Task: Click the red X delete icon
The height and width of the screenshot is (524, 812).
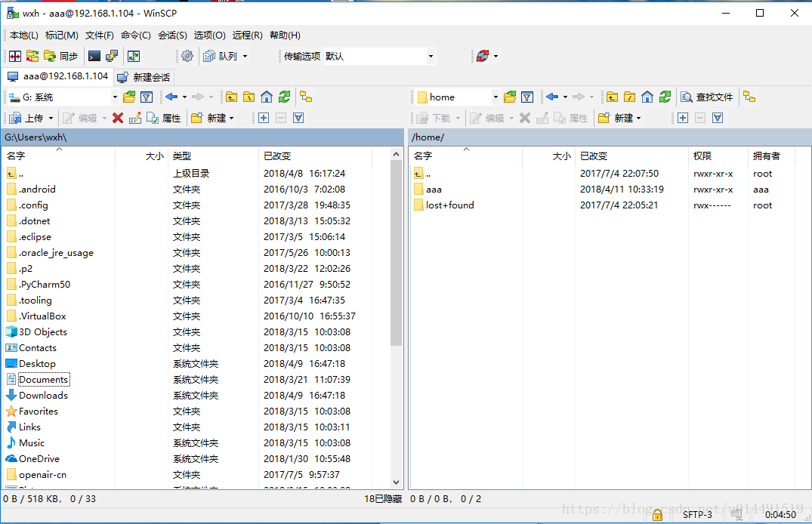Action: 118,118
